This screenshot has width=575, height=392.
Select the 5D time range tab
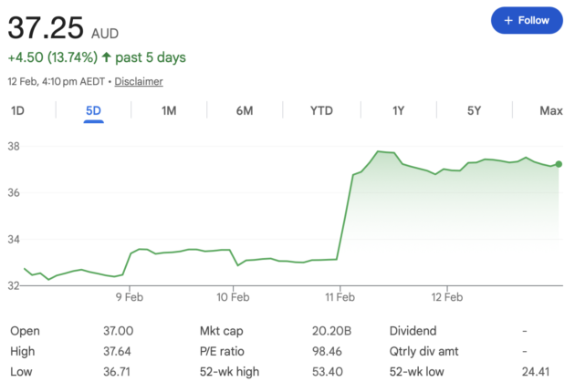tap(93, 110)
